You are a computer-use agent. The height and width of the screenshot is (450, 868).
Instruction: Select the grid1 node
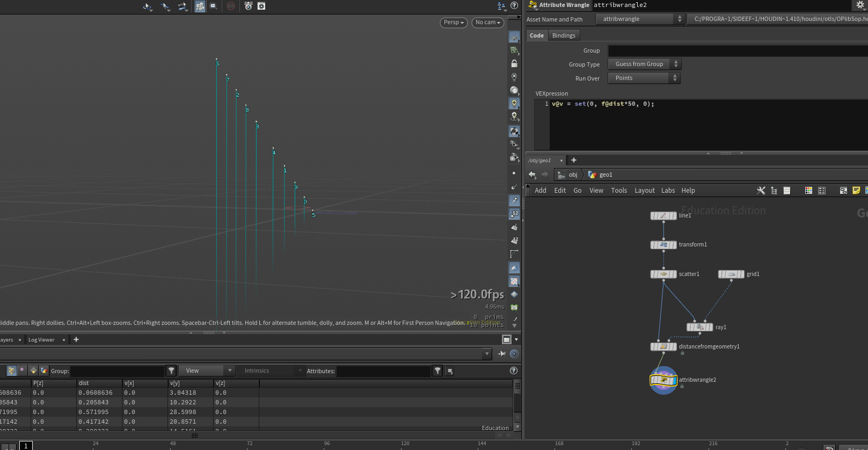pyautogui.click(x=731, y=274)
